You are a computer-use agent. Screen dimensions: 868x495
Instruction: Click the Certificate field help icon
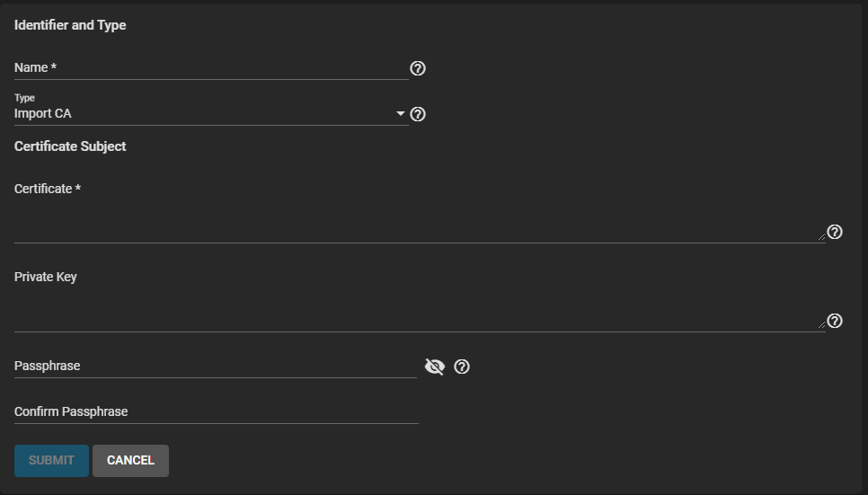[834, 232]
